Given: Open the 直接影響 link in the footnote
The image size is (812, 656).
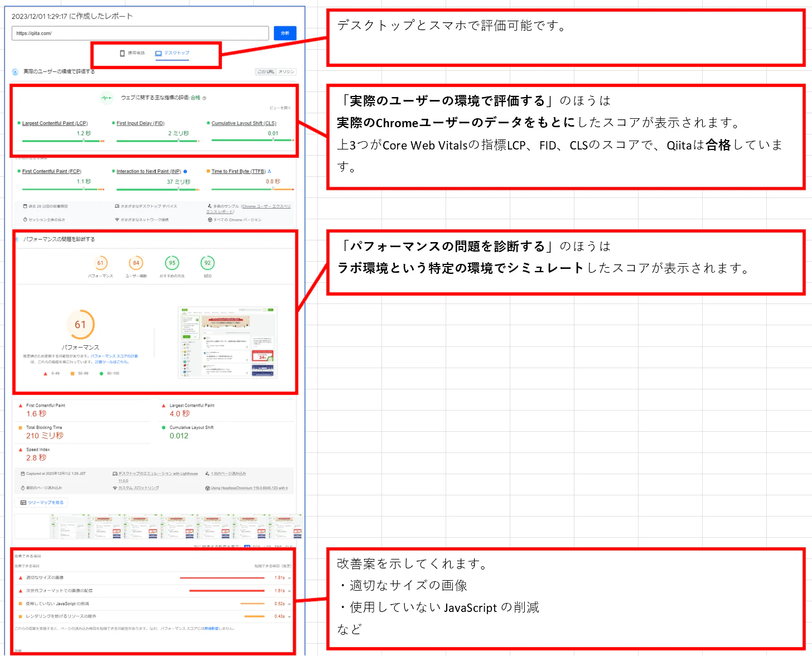Looking at the screenshot, I should pyautogui.click(x=210, y=629).
